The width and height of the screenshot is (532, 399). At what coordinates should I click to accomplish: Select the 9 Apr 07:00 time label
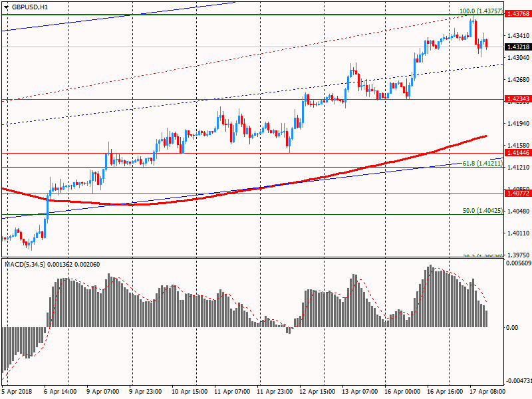click(103, 392)
